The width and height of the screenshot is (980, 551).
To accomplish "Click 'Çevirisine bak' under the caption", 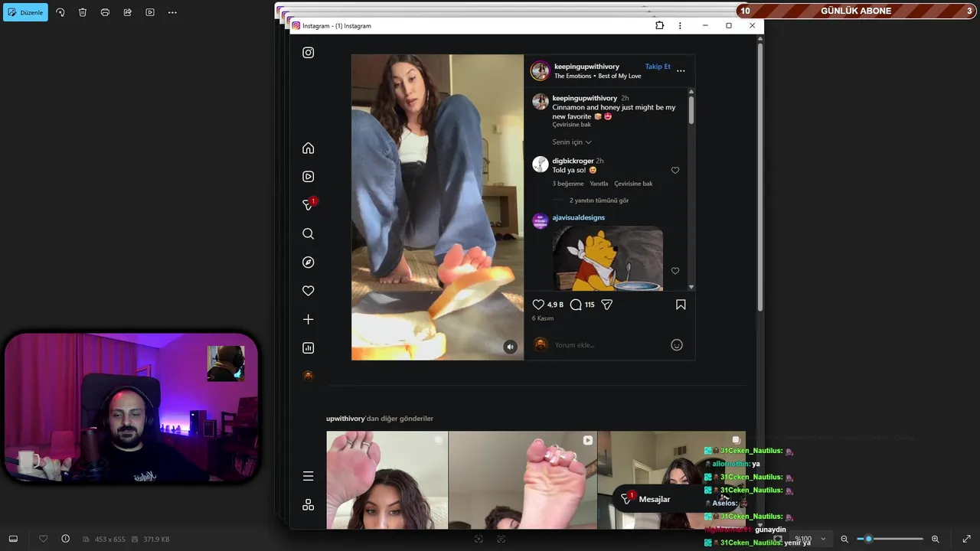I will pyautogui.click(x=572, y=125).
